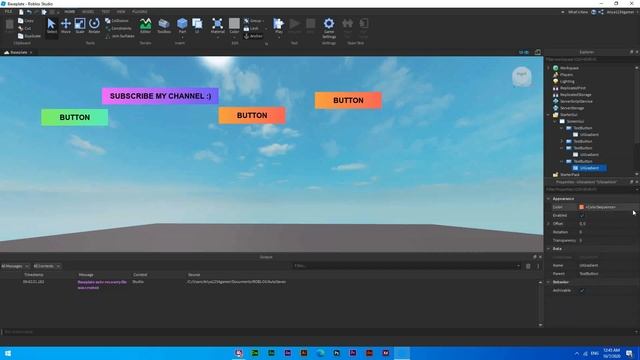Click the view orientation cube in viewport
The height and width of the screenshot is (360, 640).
(522, 76)
